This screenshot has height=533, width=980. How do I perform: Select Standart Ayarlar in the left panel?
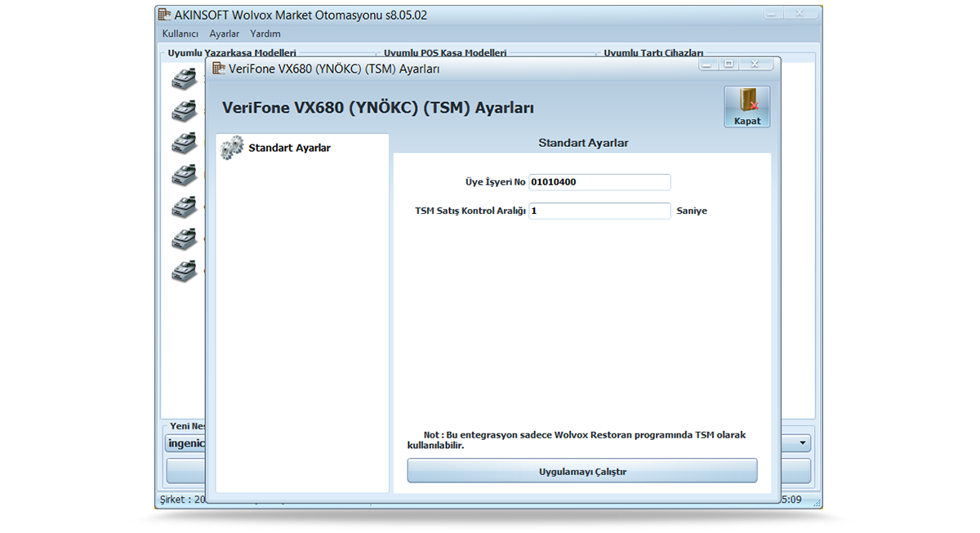[x=289, y=148]
